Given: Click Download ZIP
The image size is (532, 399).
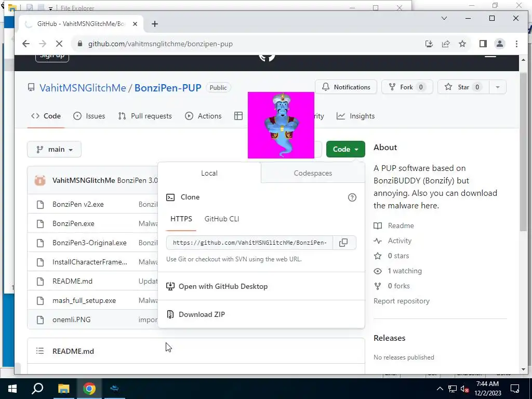Looking at the screenshot, I should point(261,314).
